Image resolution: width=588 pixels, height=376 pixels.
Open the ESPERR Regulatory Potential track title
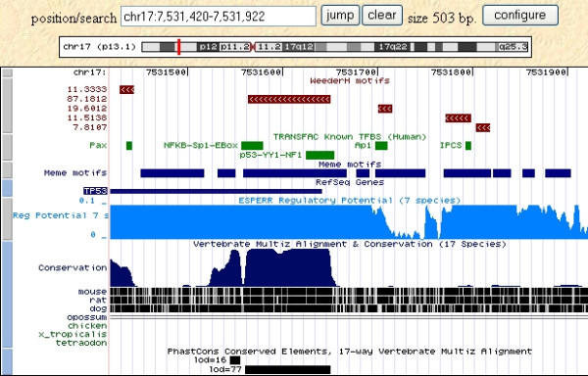point(350,201)
